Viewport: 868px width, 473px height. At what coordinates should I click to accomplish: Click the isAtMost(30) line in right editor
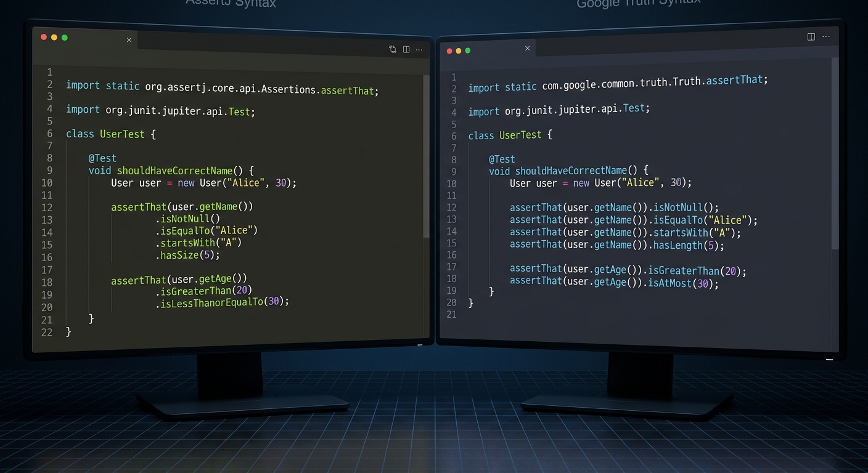click(x=615, y=281)
